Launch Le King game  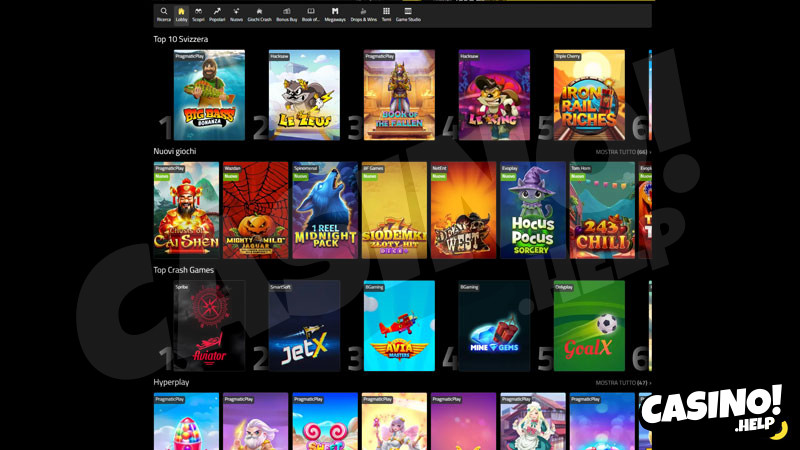tap(494, 95)
